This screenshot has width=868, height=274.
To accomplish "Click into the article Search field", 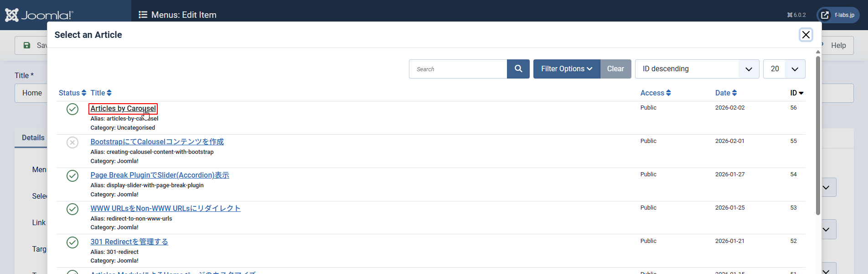I will (458, 69).
